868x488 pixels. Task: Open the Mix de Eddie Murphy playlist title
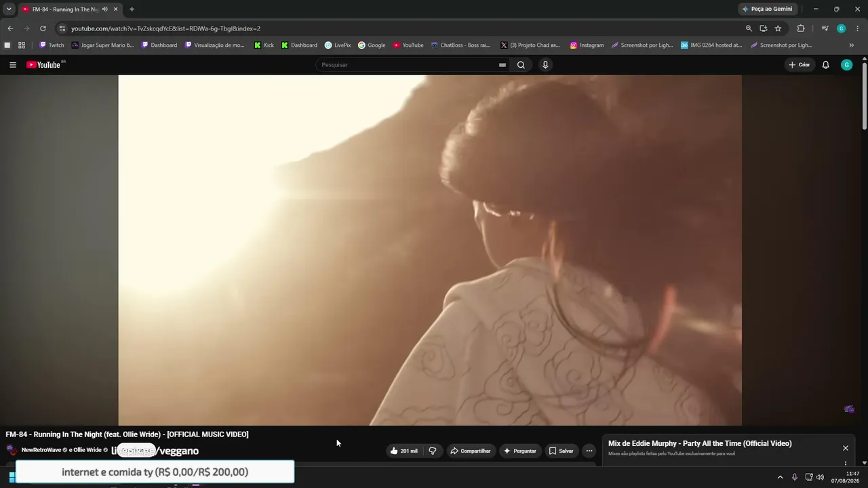pos(700,443)
